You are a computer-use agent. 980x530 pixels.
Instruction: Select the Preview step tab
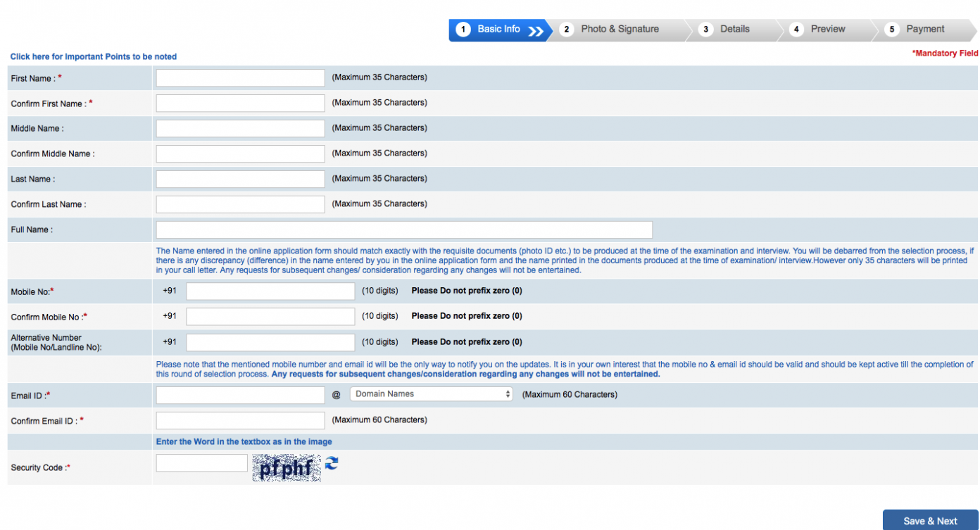[827, 30]
